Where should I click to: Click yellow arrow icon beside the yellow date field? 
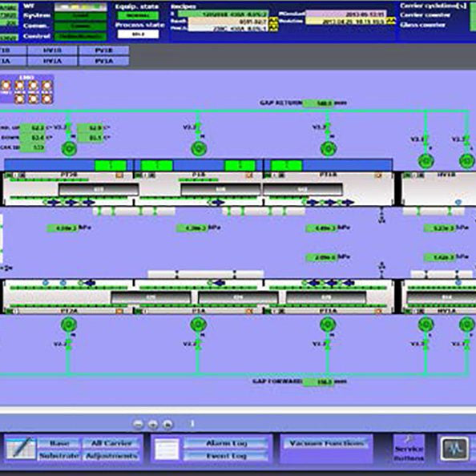[391, 21]
